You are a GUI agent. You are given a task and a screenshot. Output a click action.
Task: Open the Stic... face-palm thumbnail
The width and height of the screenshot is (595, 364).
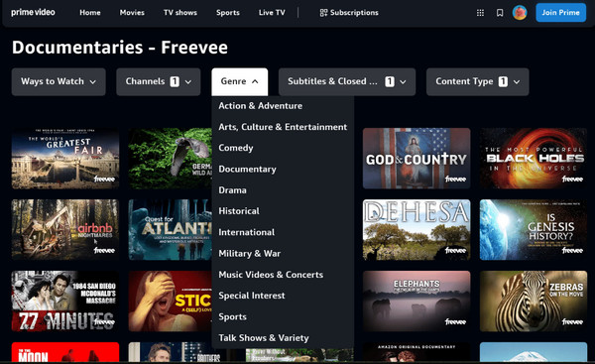coord(170,301)
